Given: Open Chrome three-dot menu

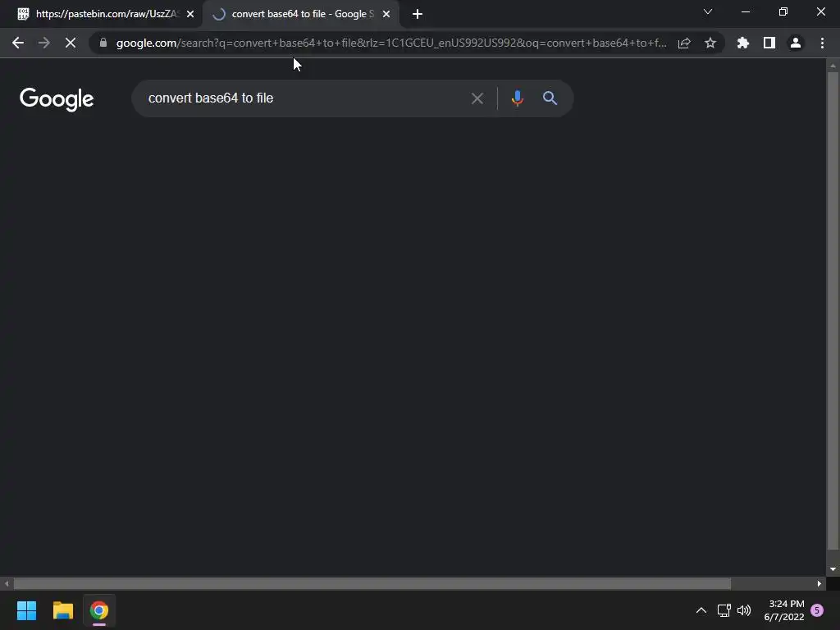Looking at the screenshot, I should 822,43.
